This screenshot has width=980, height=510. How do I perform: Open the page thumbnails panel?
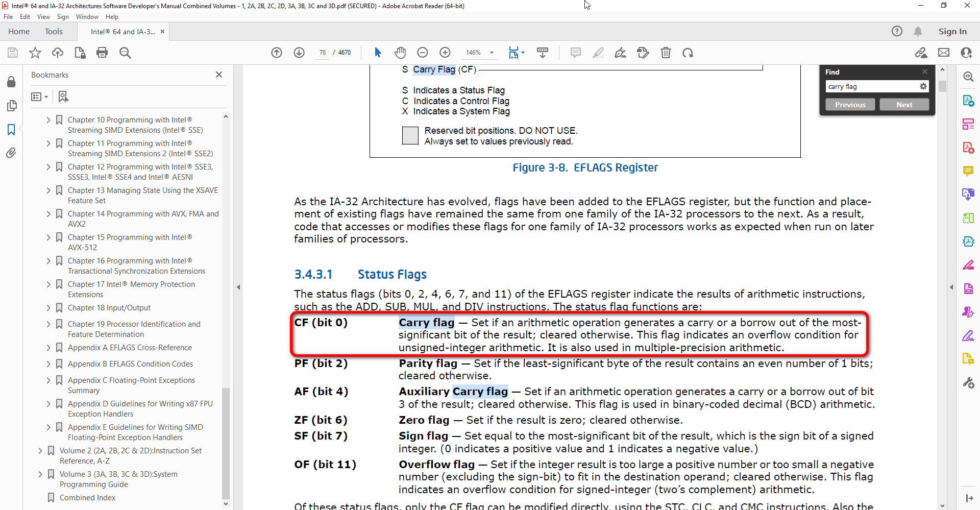(11, 106)
